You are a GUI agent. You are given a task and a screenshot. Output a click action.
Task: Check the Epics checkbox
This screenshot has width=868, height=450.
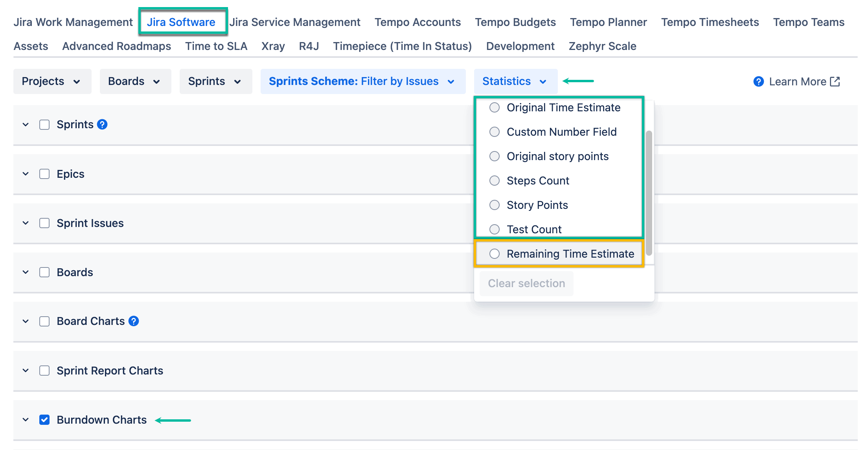coord(44,174)
